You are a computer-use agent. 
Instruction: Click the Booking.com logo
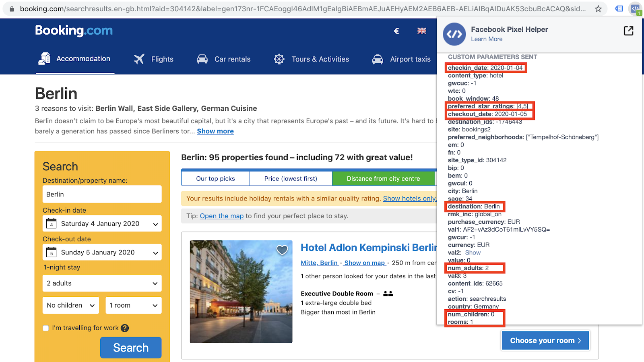(74, 31)
